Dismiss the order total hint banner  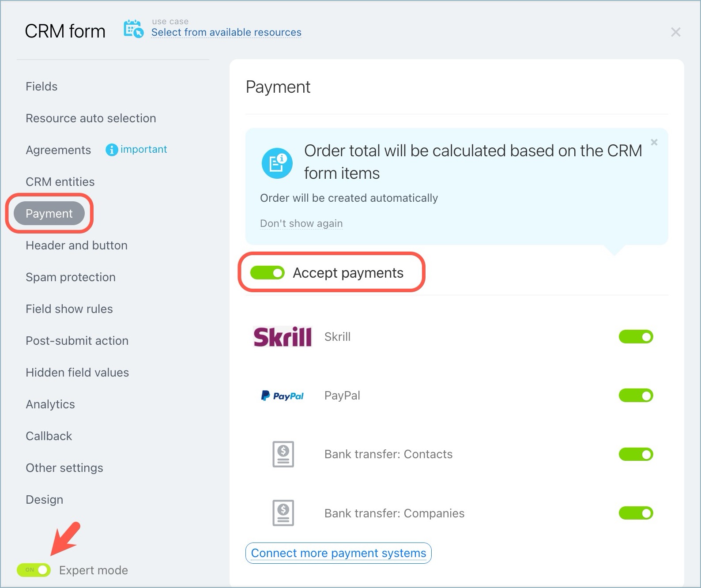pos(654,142)
